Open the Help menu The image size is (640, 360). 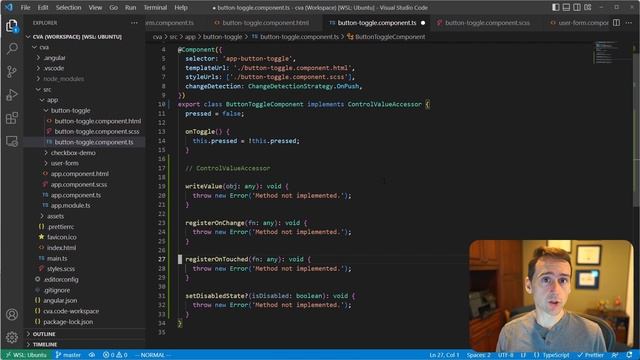181,7
